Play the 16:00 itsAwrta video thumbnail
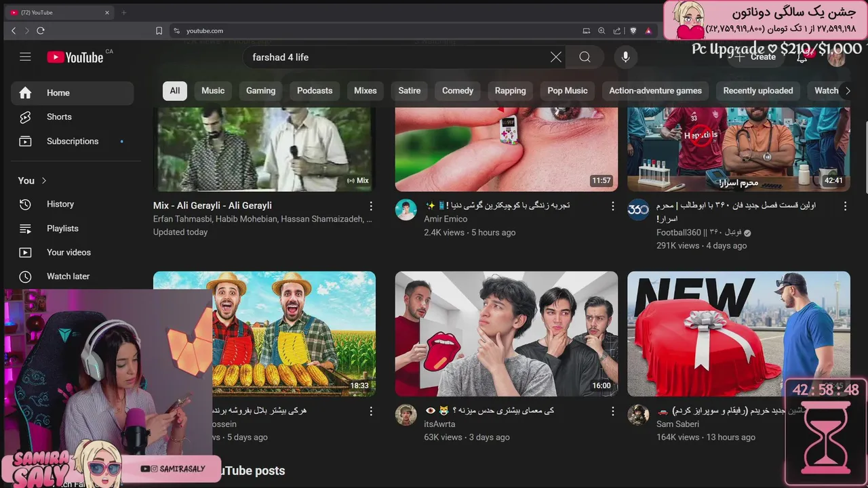The width and height of the screenshot is (868, 488). pos(507,334)
